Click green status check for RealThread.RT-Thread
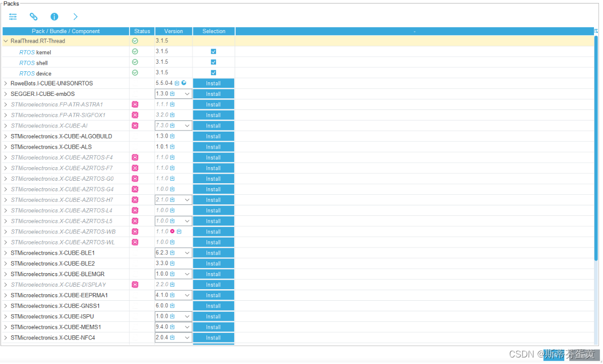 [x=135, y=41]
